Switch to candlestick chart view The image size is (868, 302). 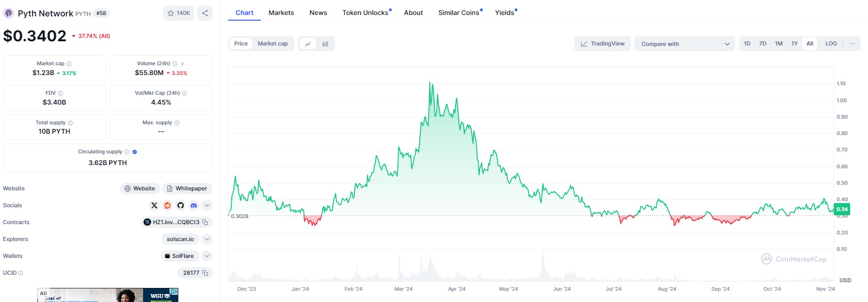[325, 44]
